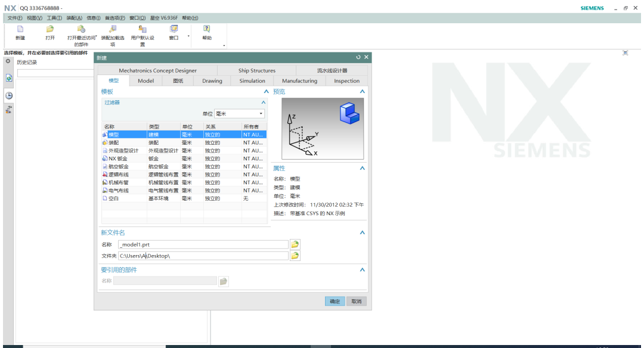Image resolution: width=644 pixels, height=348 pixels.
Task: Click the New (新建) toolbar icon
Action: coord(20,29)
